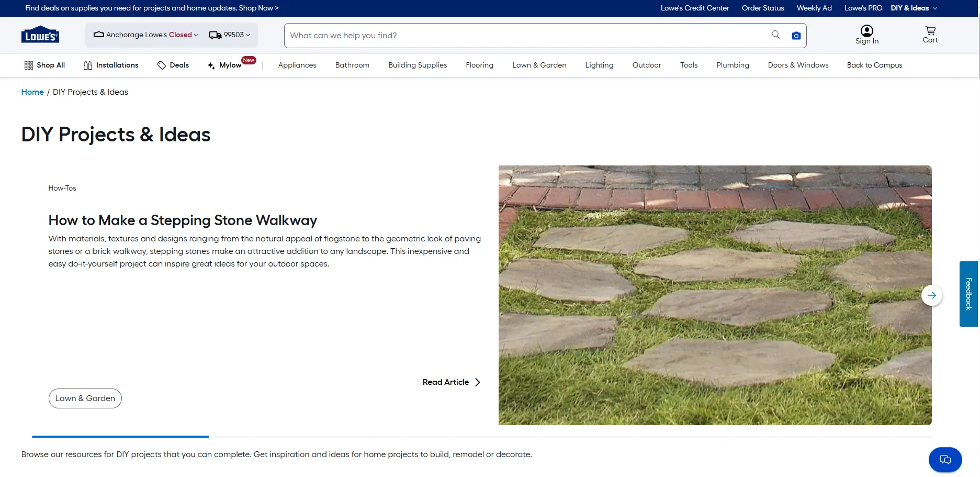Open the 99503 delivery zip dropdown

(230, 35)
